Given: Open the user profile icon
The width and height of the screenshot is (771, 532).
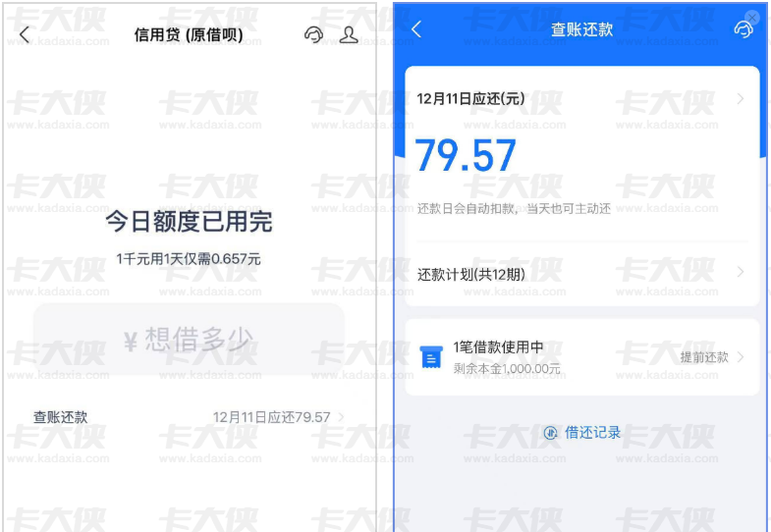Looking at the screenshot, I should [349, 34].
